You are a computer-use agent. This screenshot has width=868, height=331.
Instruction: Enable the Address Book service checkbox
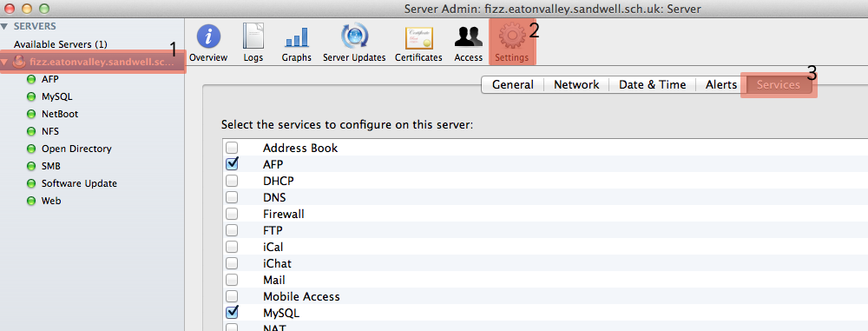click(x=232, y=148)
